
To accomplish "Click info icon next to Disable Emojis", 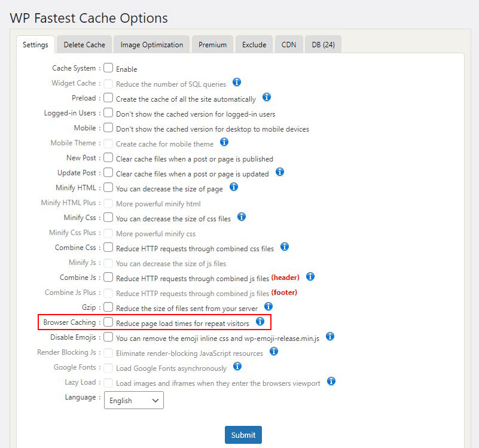I will [x=330, y=337].
